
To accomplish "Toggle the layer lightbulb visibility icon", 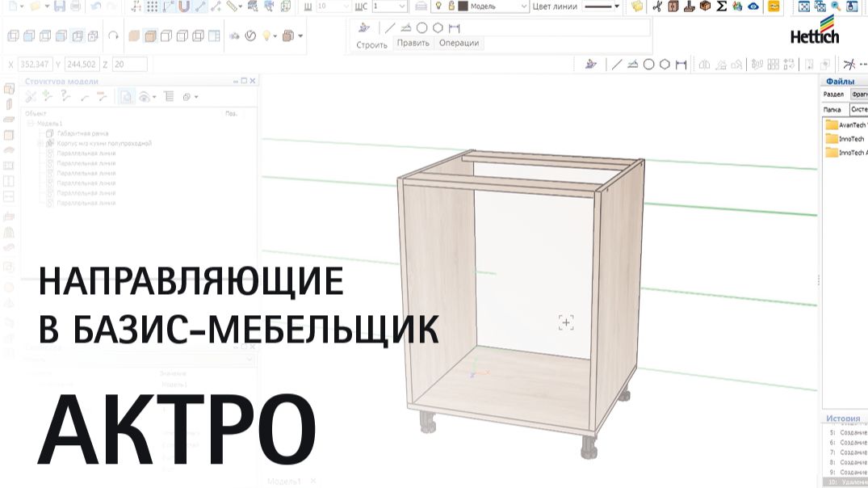I will 438,6.
